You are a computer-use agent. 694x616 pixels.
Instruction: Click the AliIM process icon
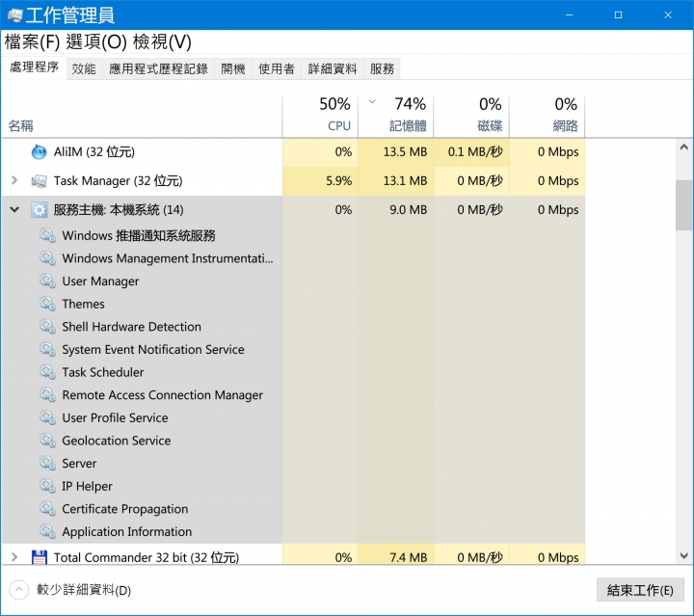39,151
